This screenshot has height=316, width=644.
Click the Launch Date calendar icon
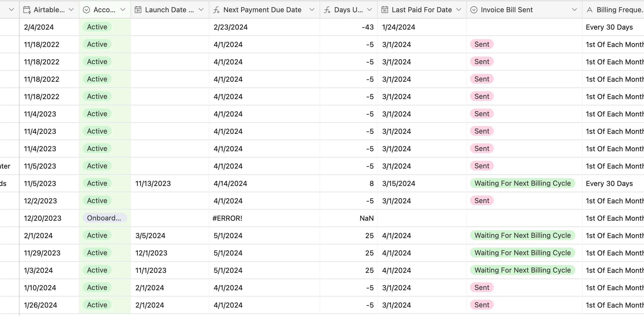138,10
